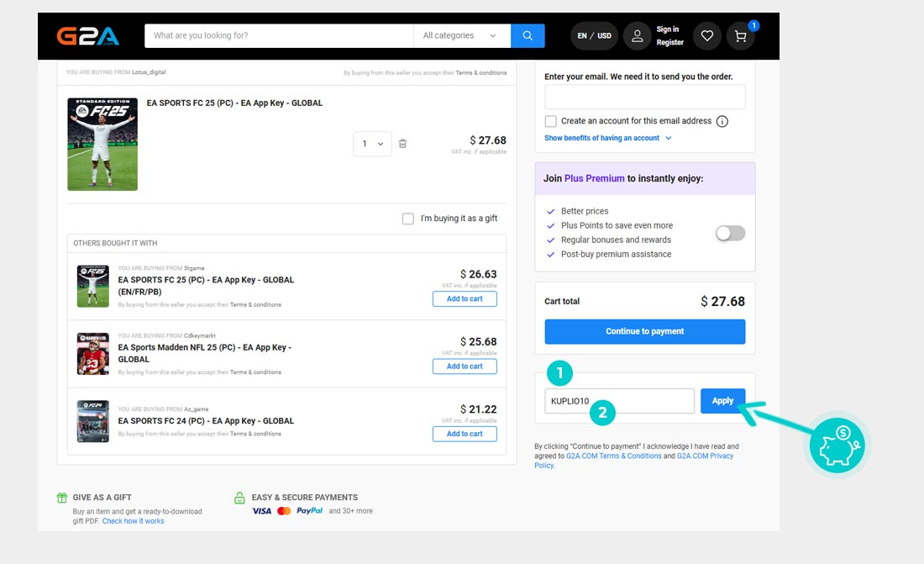Add the $26.63 EA SPORTS FC 25 to cart
Screen dimensions: 924x564
pyautogui.click(x=465, y=298)
